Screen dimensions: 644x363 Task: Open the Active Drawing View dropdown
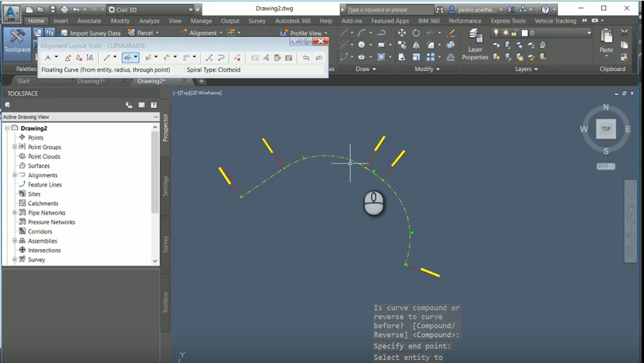pyautogui.click(x=81, y=117)
